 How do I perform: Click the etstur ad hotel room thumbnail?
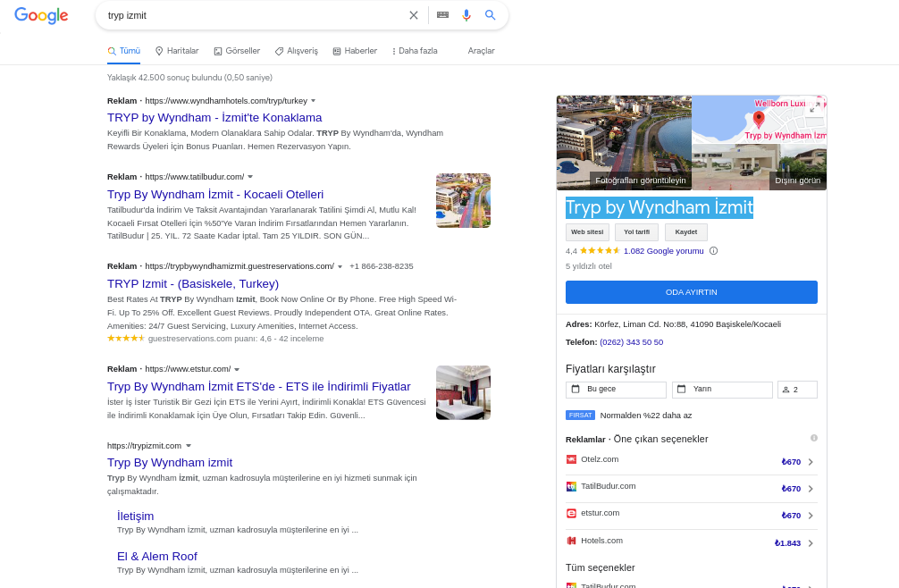463,392
